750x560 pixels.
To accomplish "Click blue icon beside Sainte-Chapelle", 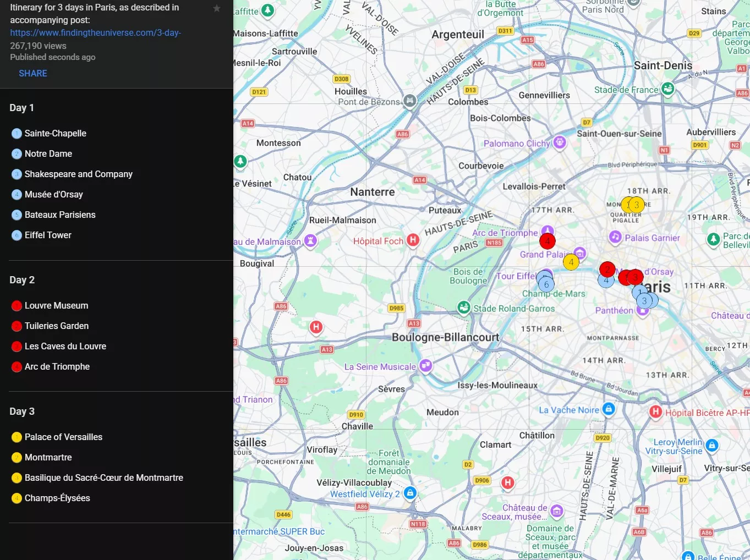I will pos(17,133).
